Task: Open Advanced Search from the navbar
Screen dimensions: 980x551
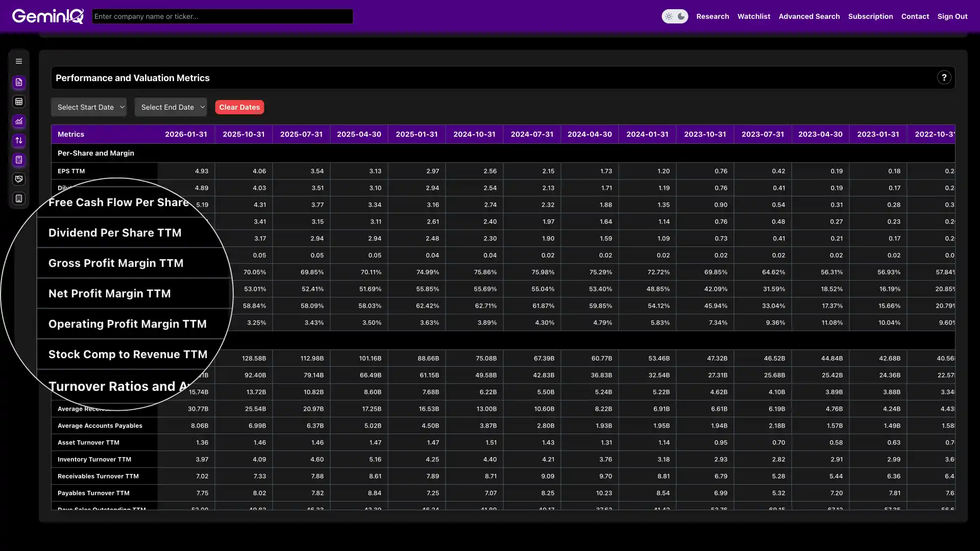Action: point(809,16)
